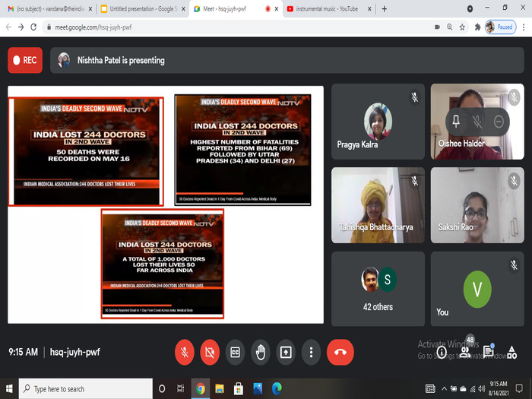Screen dimensions: 532x399
Task: Open the Wi-Fi network tray icon
Action: click(x=473, y=389)
